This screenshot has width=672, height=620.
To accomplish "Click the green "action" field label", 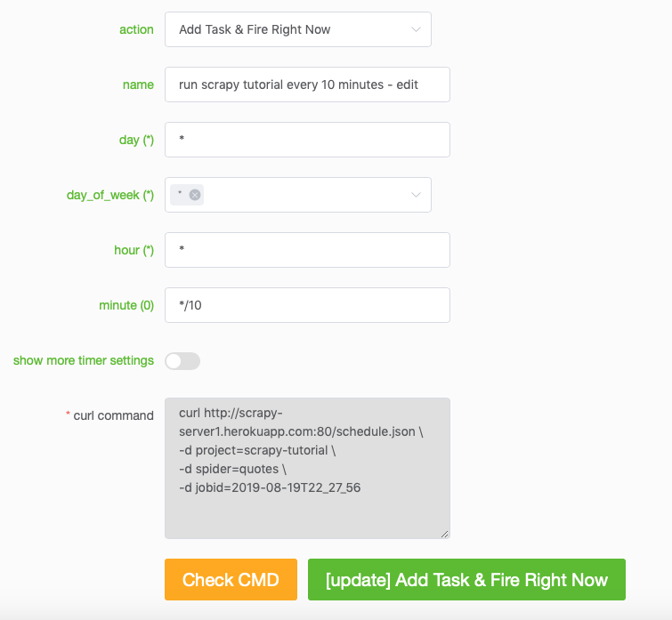I will 136,29.
